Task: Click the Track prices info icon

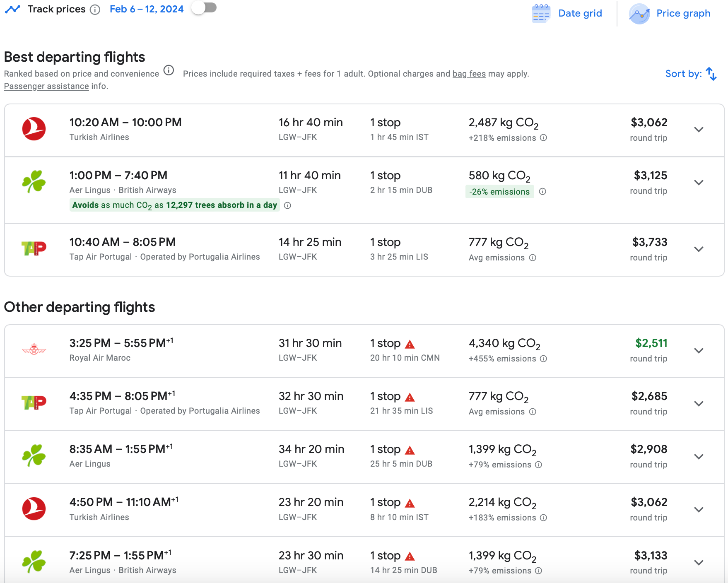Action: [x=95, y=10]
